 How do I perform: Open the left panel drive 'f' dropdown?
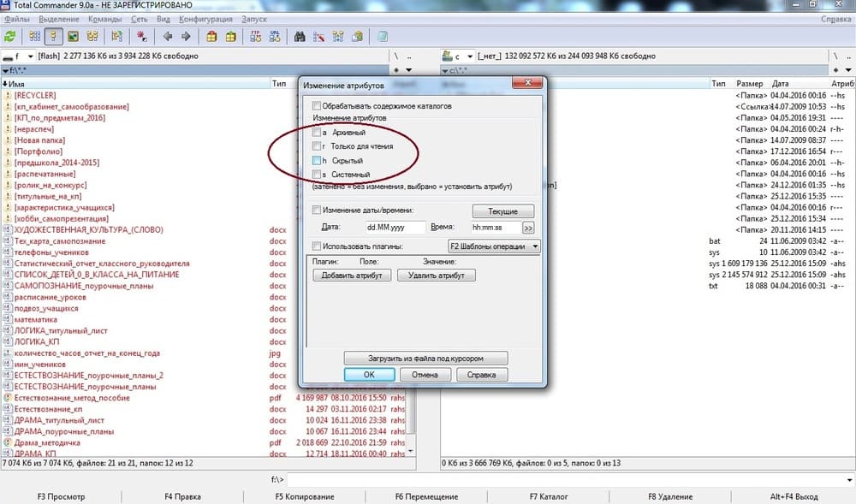[x=30, y=56]
